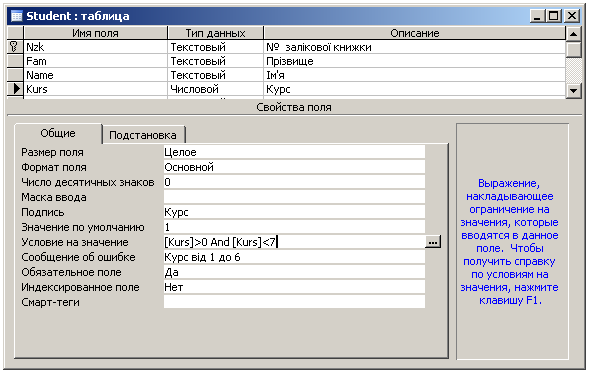Viewport: 589px width, 373px height.
Task: Select the Name field name cell
Action: coord(95,75)
